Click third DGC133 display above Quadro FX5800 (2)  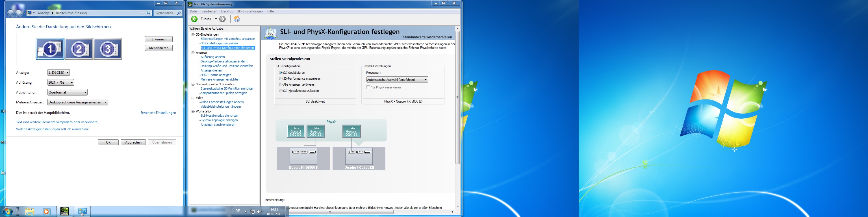click(351, 131)
